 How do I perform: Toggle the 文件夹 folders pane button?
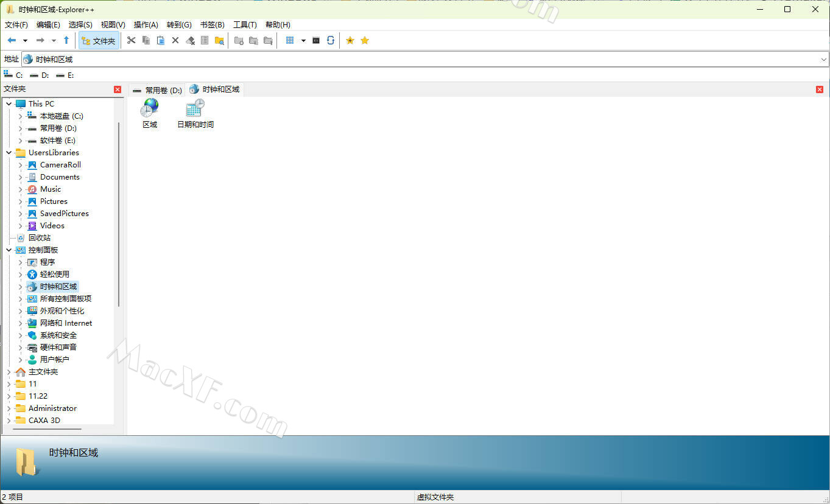coord(99,41)
